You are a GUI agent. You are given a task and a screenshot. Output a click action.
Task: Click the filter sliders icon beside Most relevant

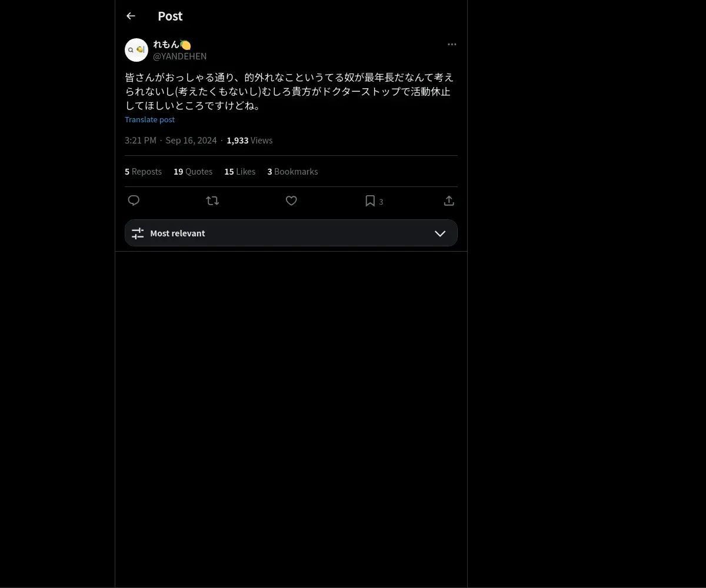(x=138, y=233)
